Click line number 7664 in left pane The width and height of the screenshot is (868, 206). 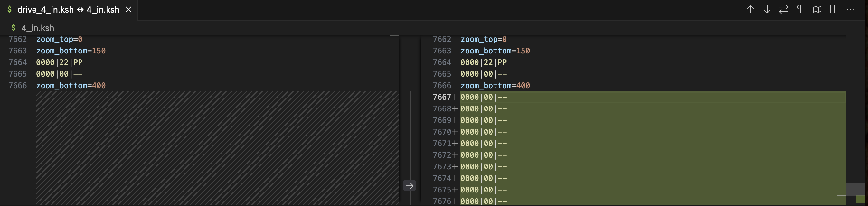(x=17, y=62)
